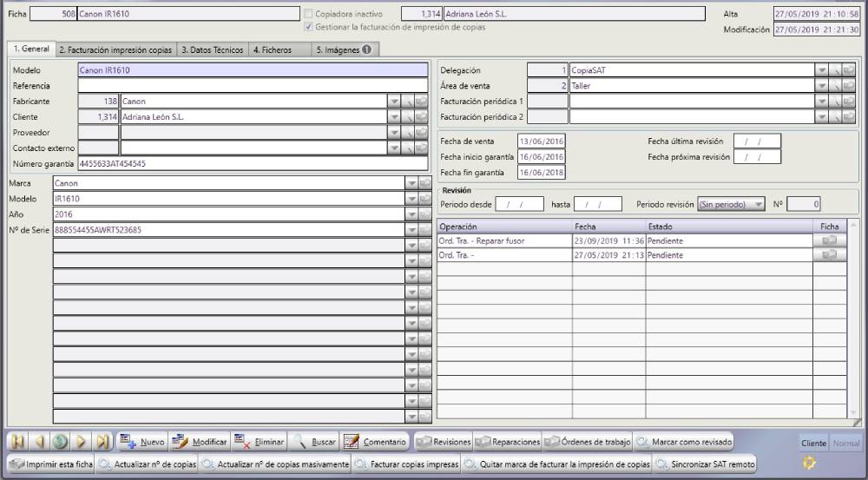Image resolution: width=868 pixels, height=480 pixels.
Task: Click the Número garantía field
Action: 253,163
